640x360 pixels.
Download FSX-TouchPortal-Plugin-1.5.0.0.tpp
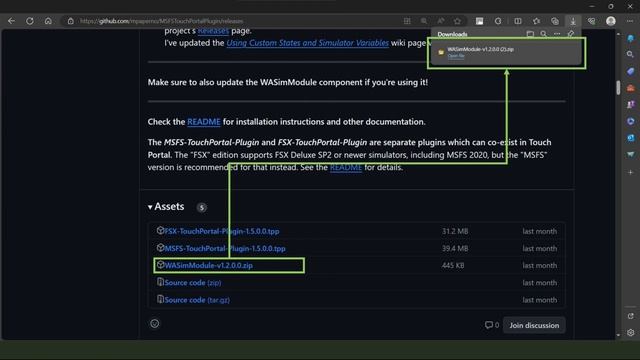[x=222, y=231]
